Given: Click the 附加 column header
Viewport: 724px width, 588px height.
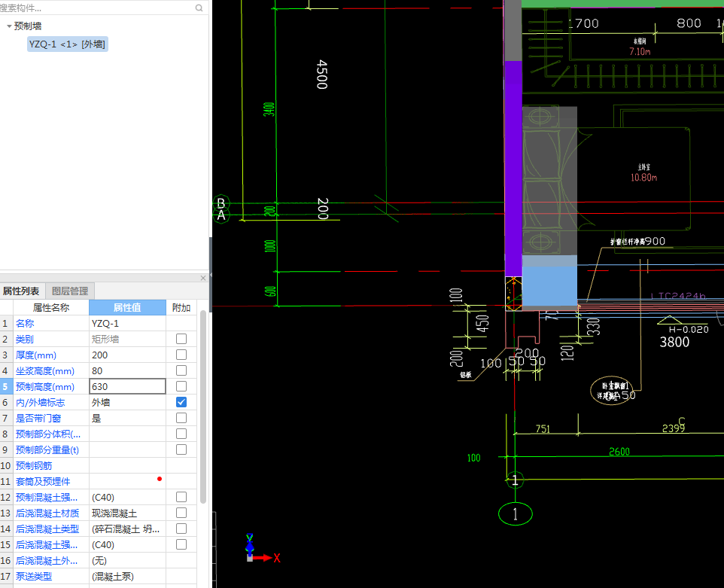Looking at the screenshot, I should click(x=181, y=308).
